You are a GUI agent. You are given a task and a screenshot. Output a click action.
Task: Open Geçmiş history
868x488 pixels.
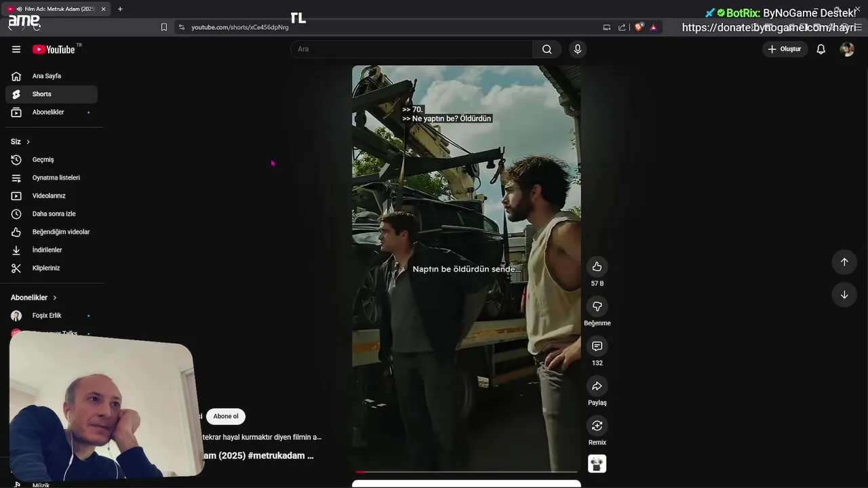52,159
